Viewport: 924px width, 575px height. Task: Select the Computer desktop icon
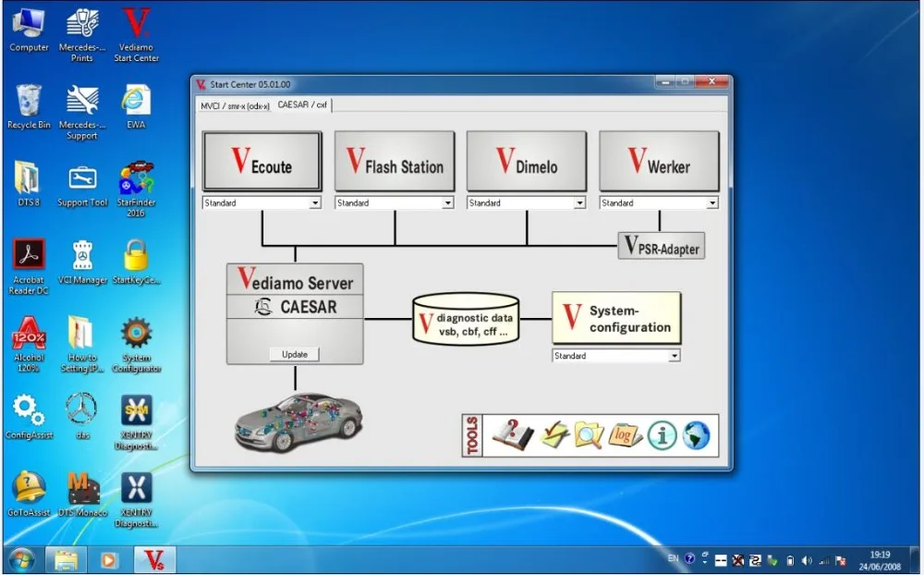click(29, 31)
